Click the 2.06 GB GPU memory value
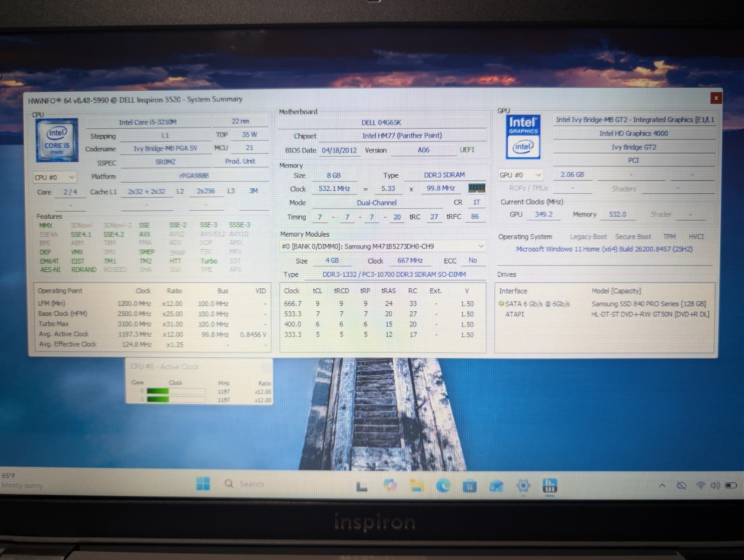744x560 pixels. 572,175
